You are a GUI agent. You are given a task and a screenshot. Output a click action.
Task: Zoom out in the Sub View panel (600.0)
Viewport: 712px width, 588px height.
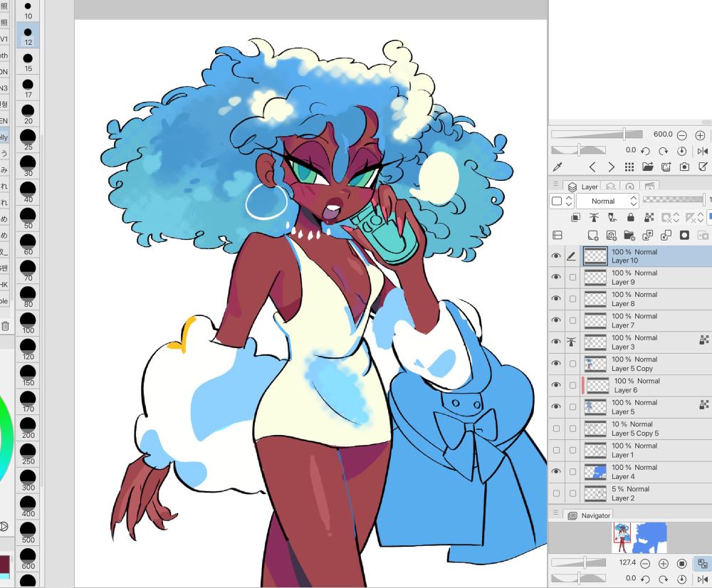coord(681,135)
